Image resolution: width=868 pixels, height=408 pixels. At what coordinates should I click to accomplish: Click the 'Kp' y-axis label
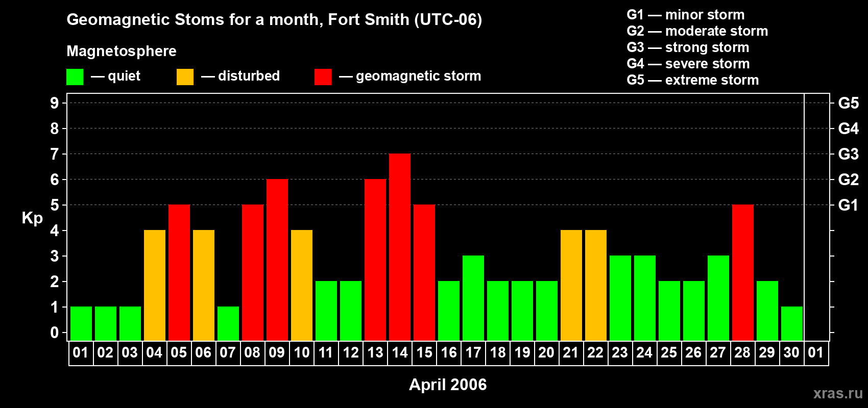pyautogui.click(x=32, y=218)
